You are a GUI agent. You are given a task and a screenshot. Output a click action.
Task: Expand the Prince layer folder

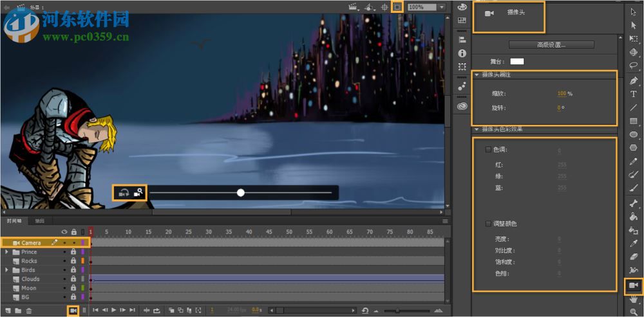point(6,252)
